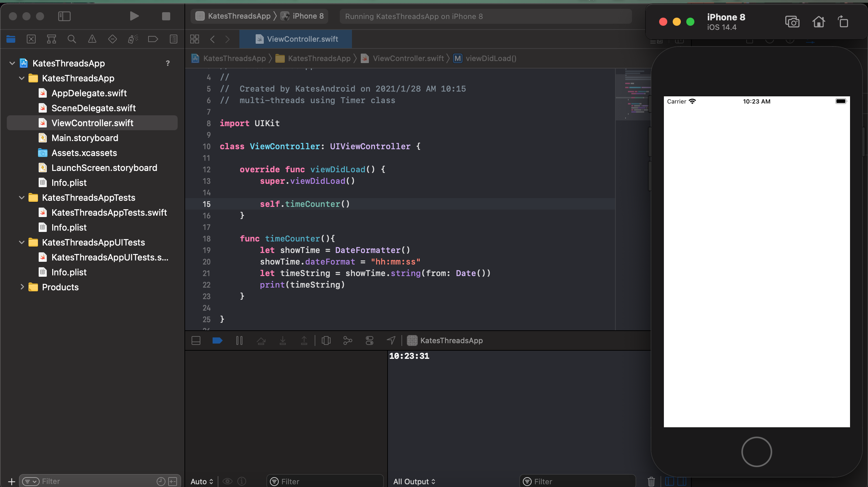Collapse the KatesThreadsAppTests group
Screen dimensions: 868x487
click(22, 197)
